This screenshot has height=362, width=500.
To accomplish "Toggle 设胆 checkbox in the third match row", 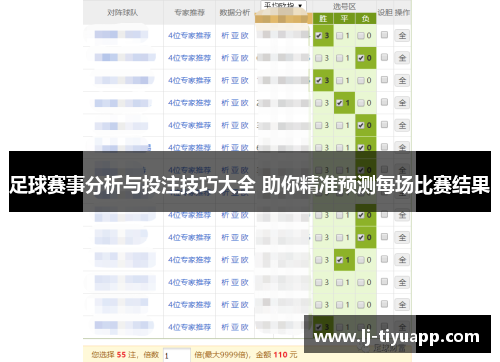I will click(x=384, y=79).
